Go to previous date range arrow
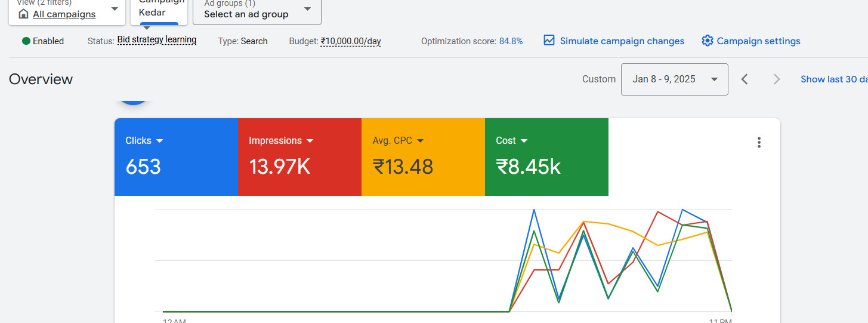The width and height of the screenshot is (868, 323). pos(745,79)
